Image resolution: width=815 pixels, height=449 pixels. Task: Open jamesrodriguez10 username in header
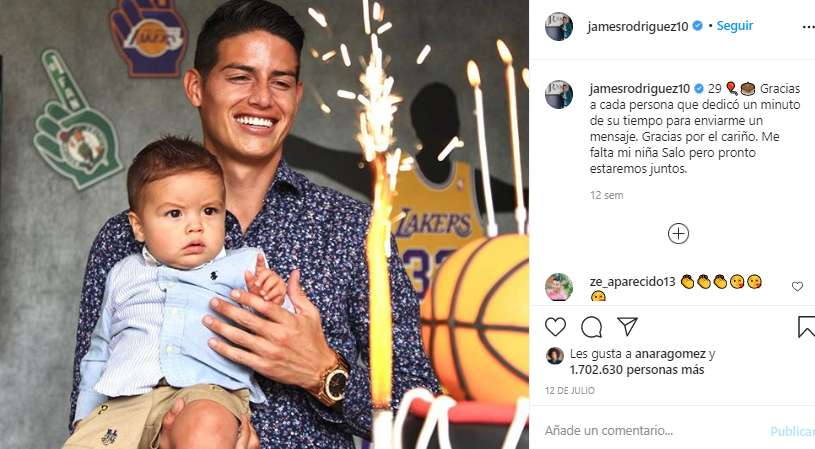tap(638, 27)
